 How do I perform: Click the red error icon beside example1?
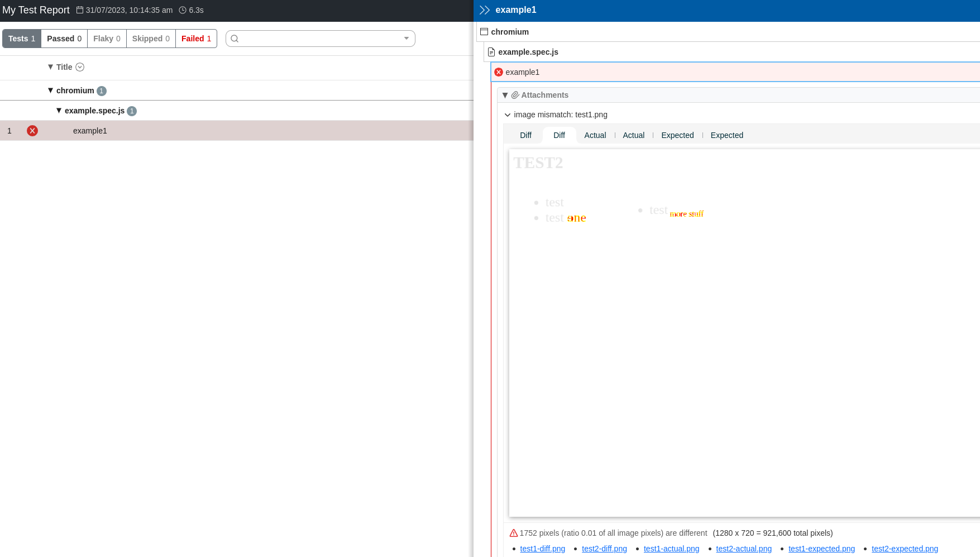499,72
